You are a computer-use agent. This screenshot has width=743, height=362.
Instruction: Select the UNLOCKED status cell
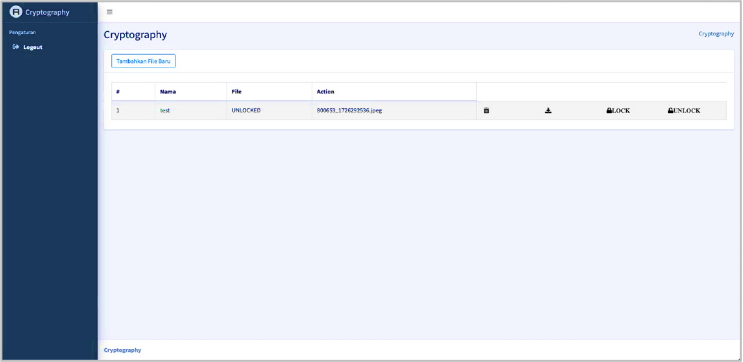269,110
